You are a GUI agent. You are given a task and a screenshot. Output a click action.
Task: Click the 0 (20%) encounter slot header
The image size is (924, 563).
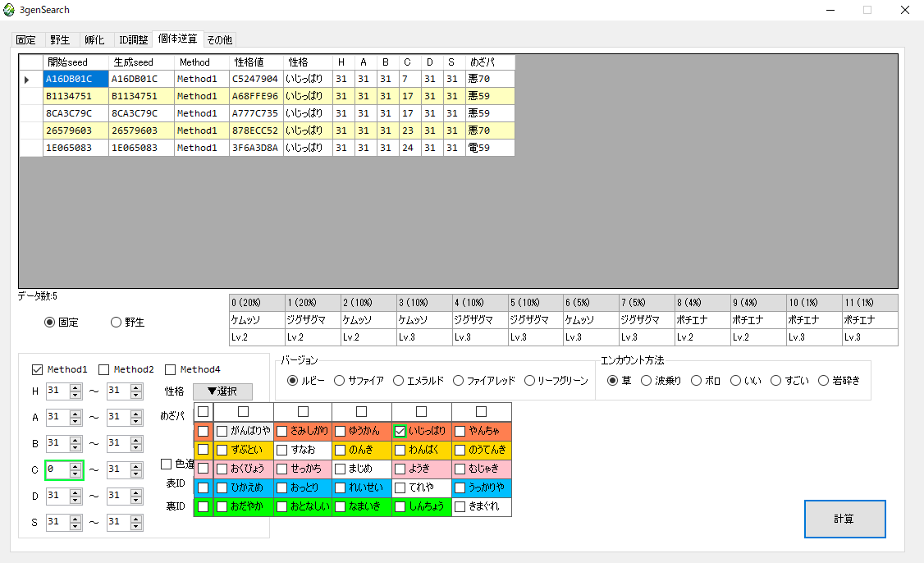(257, 303)
